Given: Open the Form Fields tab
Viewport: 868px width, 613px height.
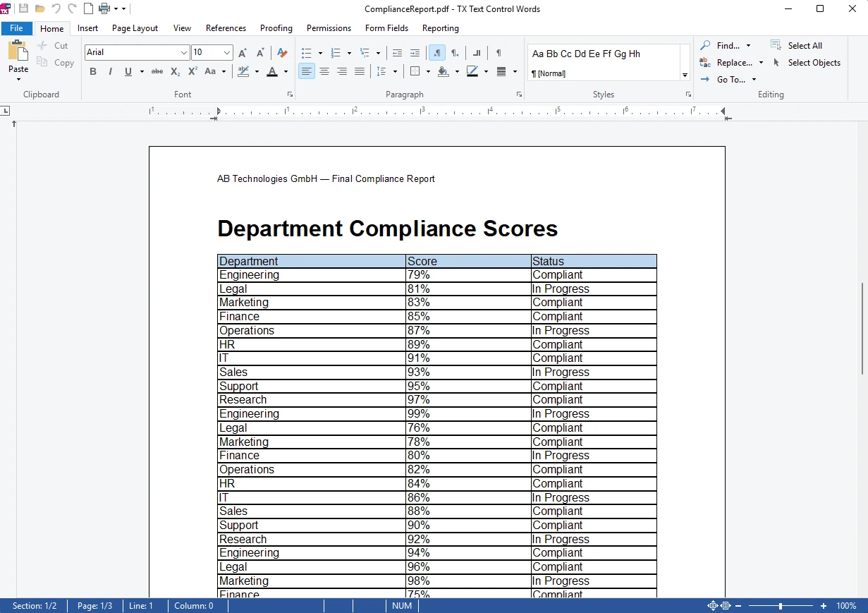Looking at the screenshot, I should click(x=386, y=28).
